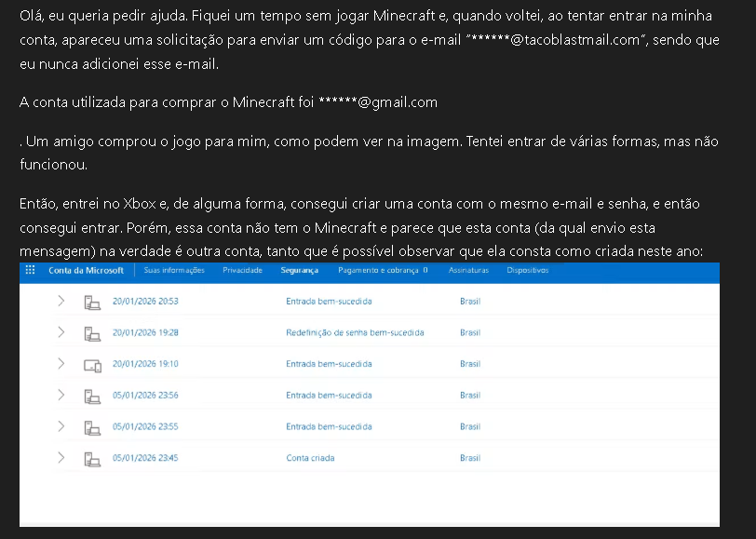Click the date 05/01/2026 23:55
Viewport: 756px width, 539px height.
coord(145,426)
